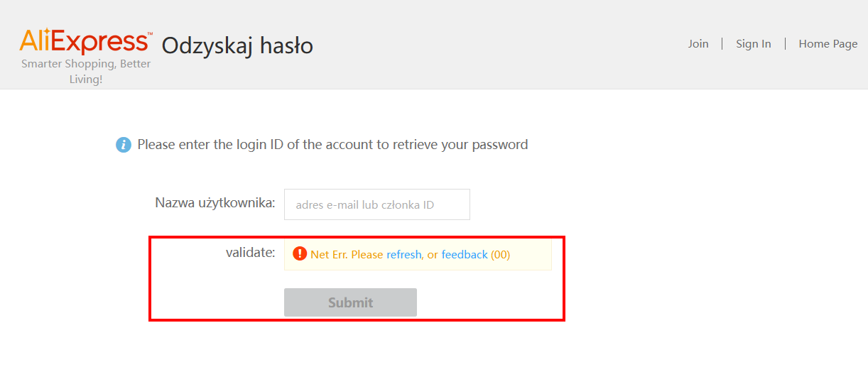Go to Sign In
Screen dimensions: 868x367
[753, 44]
